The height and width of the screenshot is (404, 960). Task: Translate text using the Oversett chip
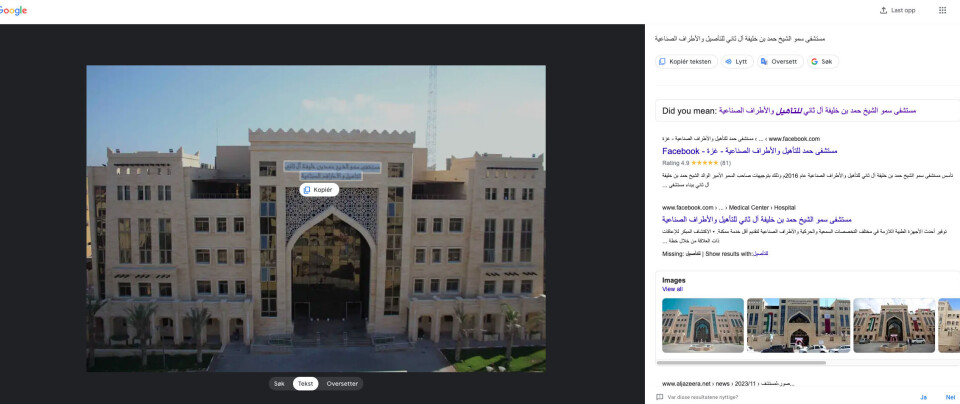click(x=779, y=61)
